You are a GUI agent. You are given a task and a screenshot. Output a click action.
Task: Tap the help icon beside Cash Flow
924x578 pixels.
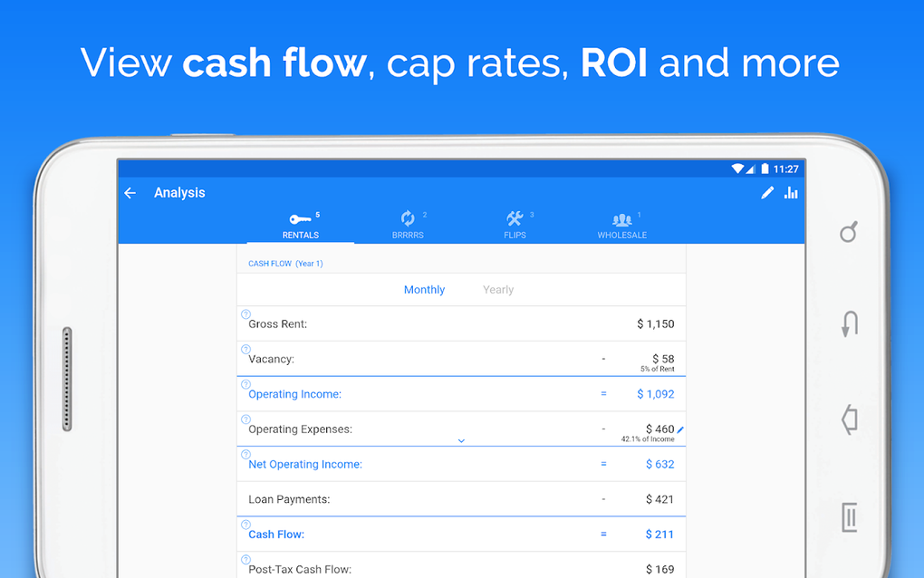[x=245, y=525]
